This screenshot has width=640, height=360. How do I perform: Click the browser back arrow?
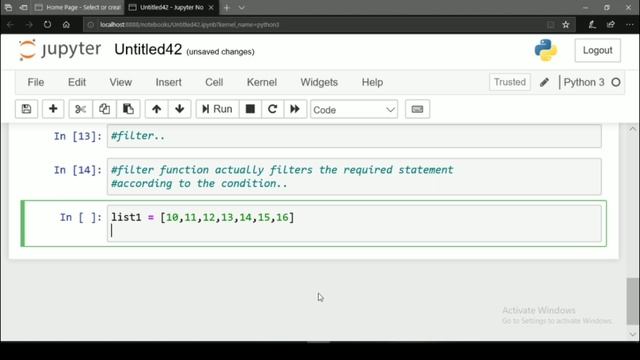coord(10,25)
